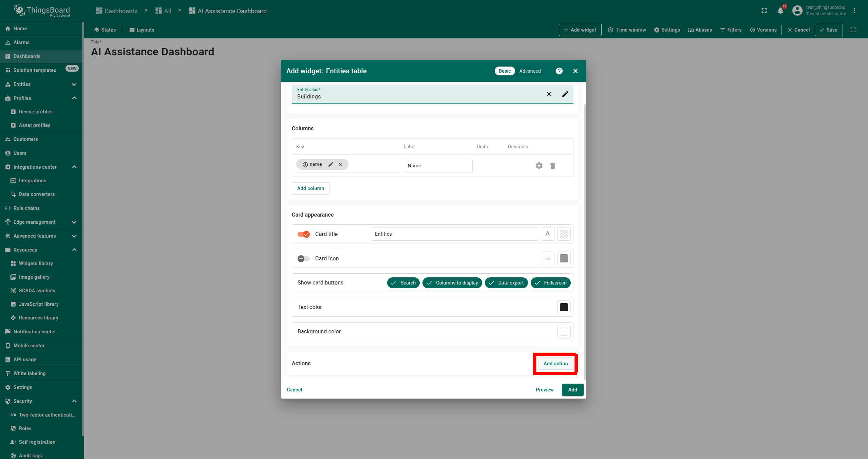Expand the Advanced features menu
Screen dimensions: 868x459
click(74, 236)
